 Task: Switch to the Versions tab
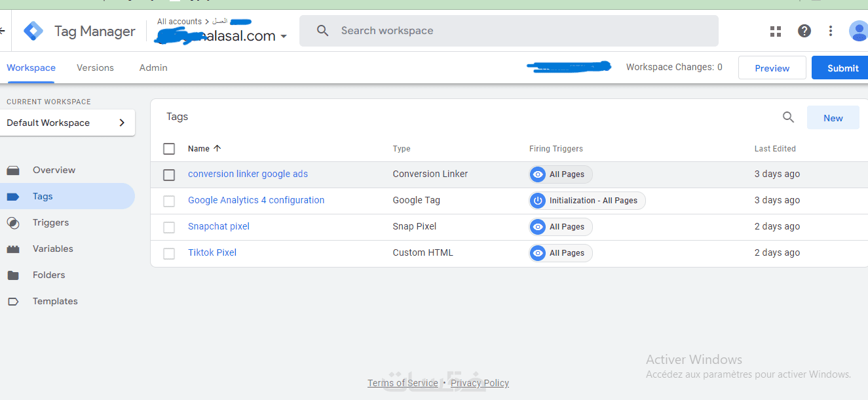click(95, 68)
